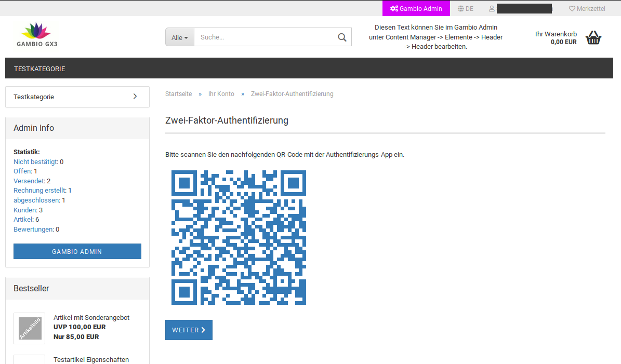Open the Merkzettel wishlist
Screen dimensions: 621x364
587,9
